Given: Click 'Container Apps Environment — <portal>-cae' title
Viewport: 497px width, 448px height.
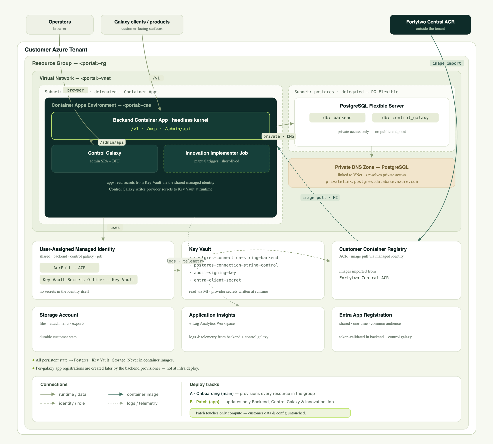Looking at the screenshot, I should pos(101,105).
